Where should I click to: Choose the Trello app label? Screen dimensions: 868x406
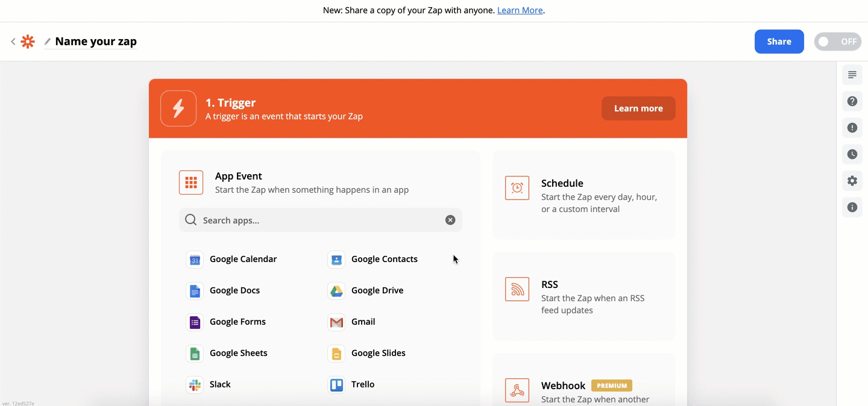pos(363,384)
